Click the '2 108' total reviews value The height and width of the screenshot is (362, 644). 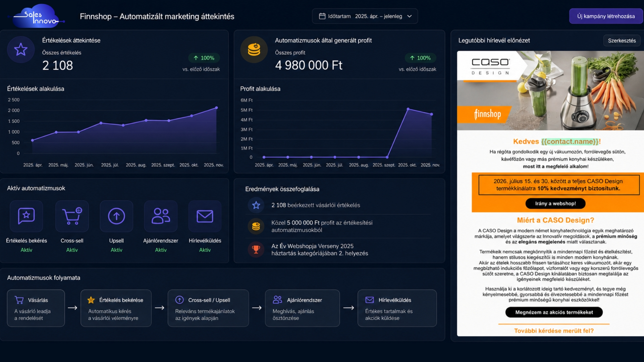(58, 65)
